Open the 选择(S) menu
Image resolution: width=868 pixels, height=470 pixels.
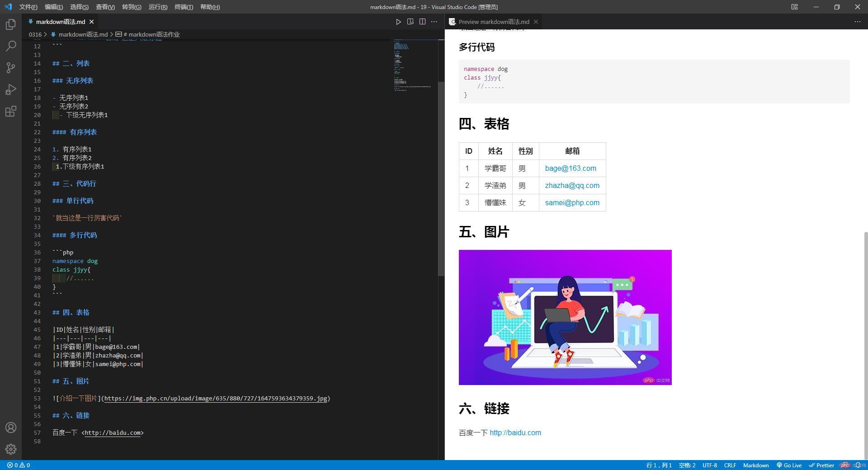point(80,7)
